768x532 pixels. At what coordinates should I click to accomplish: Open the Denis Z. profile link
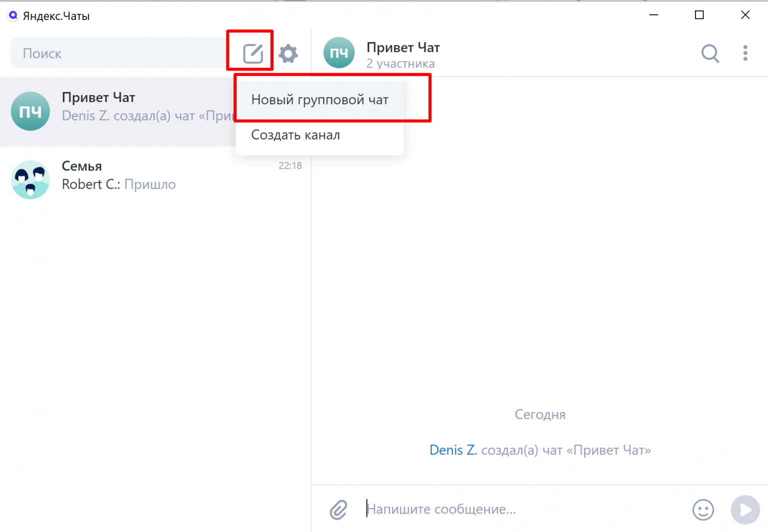point(453,450)
